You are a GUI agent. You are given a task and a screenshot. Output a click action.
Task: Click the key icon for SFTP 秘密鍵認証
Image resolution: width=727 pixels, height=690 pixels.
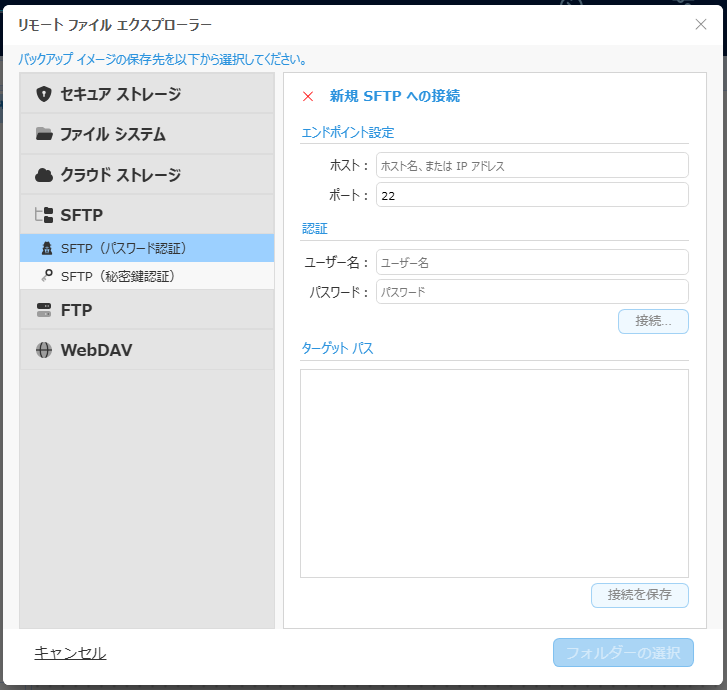coord(47,275)
